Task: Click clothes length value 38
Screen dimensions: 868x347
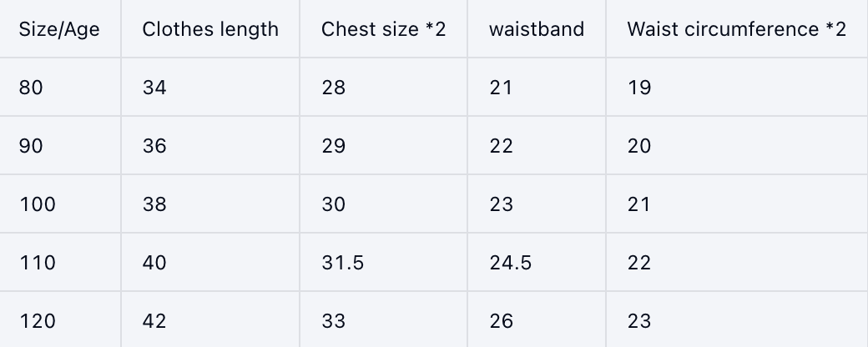Action: (x=154, y=204)
